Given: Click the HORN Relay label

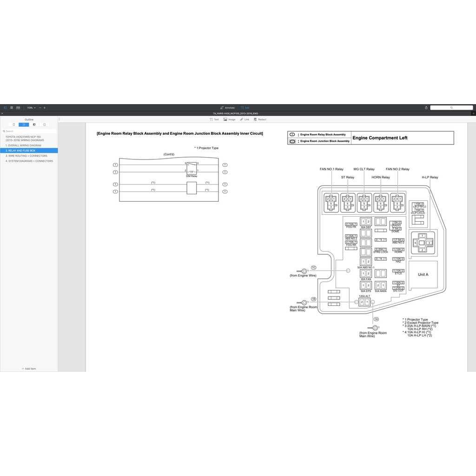Looking at the screenshot, I should 381,177.
